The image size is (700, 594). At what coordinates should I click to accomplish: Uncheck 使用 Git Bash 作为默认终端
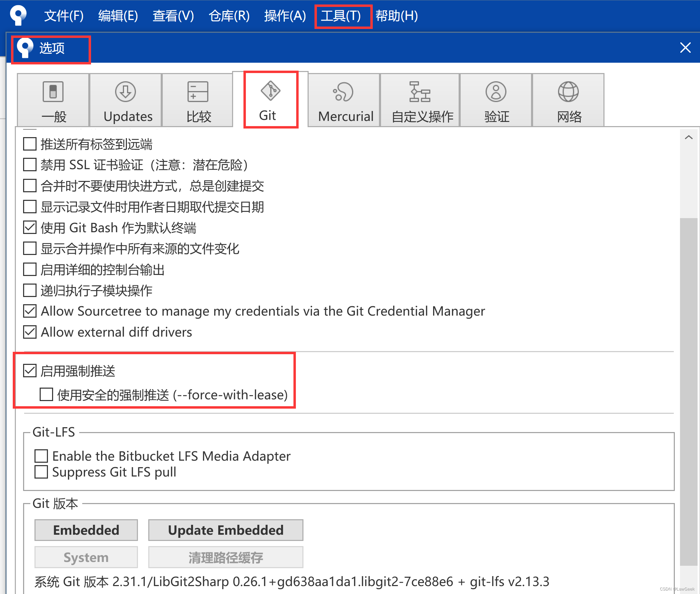30,227
